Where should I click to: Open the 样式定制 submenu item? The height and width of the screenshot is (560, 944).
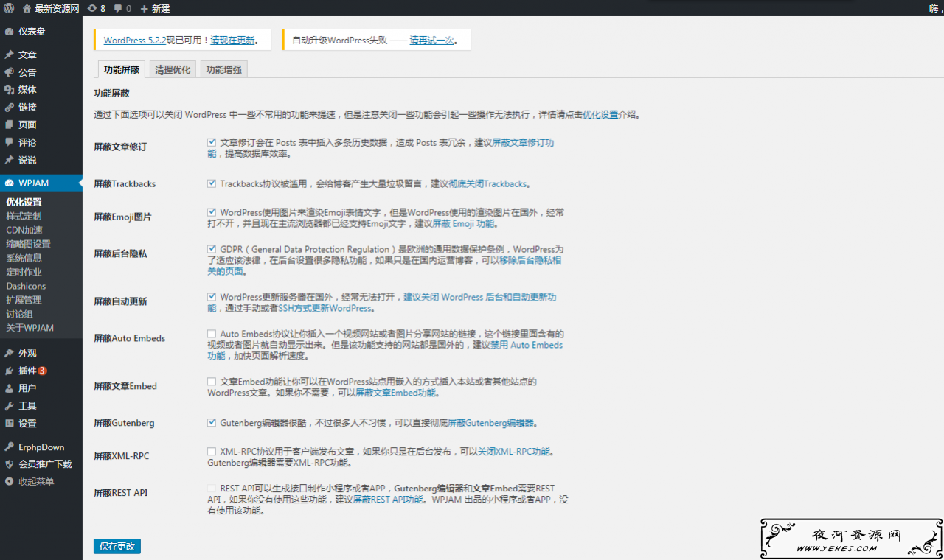point(24,216)
